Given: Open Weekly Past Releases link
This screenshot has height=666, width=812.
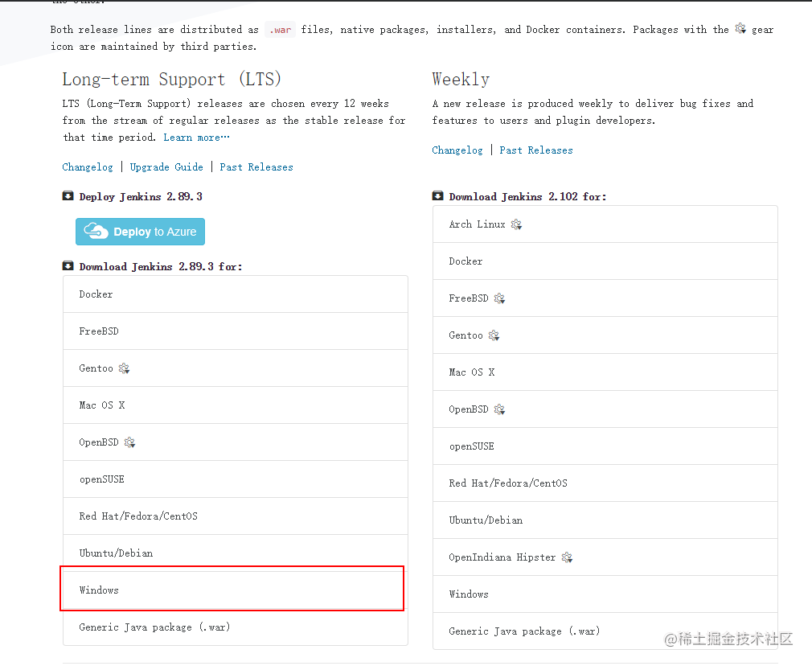Looking at the screenshot, I should click(536, 150).
